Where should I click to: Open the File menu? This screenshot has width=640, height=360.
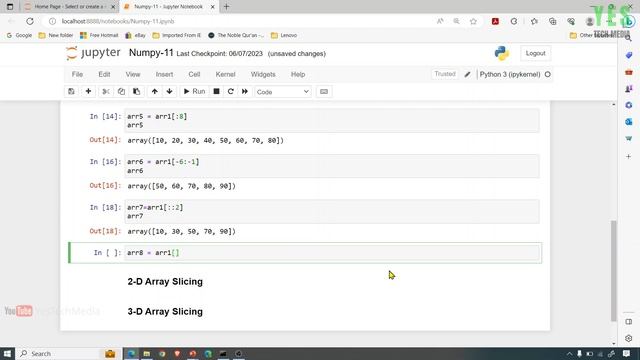77,74
